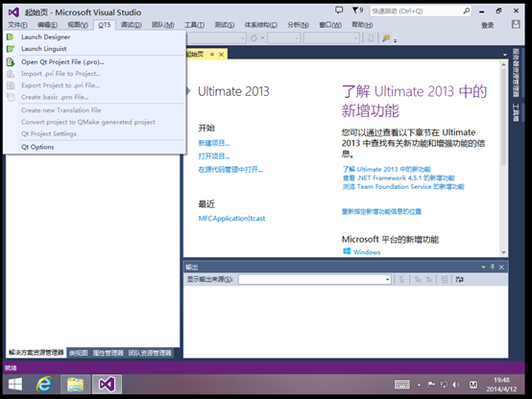Open the on-screen keyboard tray icon
The image size is (532, 399).
pos(402,385)
